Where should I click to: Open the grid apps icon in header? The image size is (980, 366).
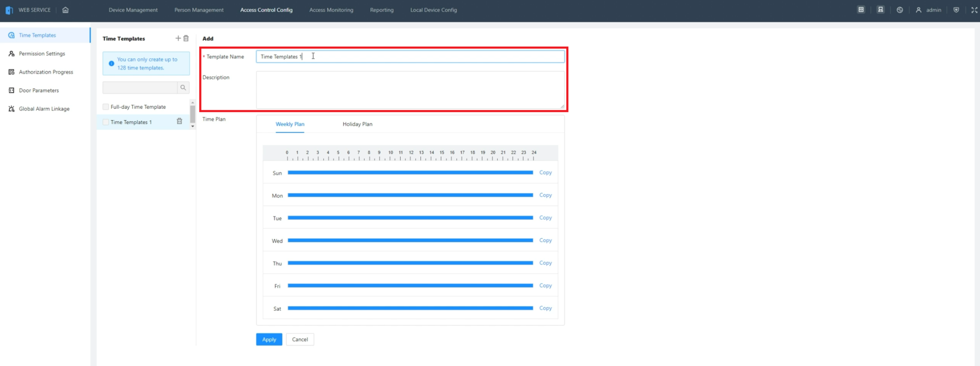861,10
